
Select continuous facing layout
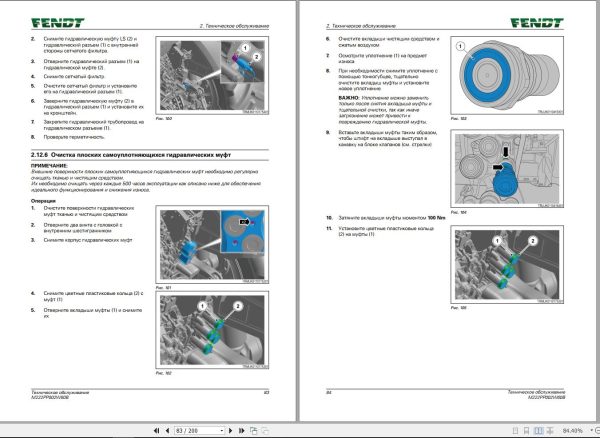(x=550, y=431)
